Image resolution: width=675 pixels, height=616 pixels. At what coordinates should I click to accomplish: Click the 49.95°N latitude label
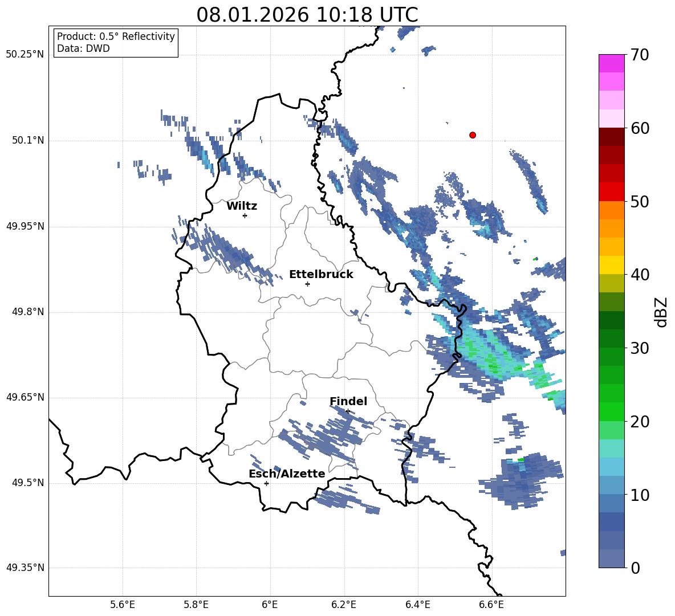tap(25, 226)
